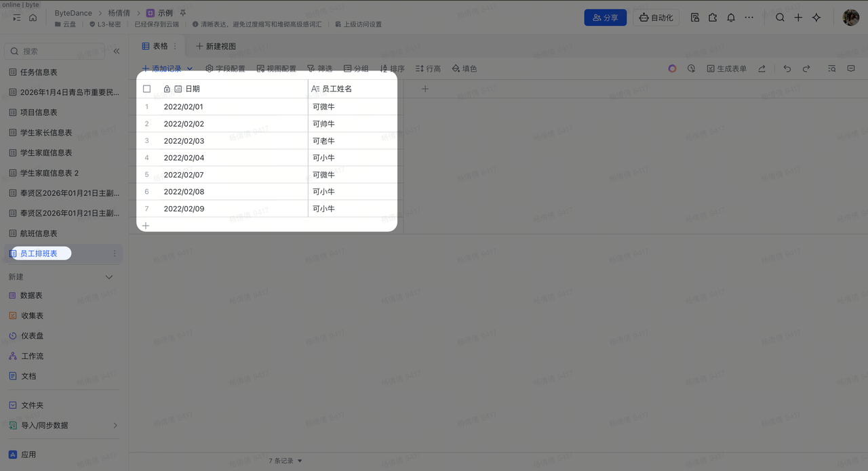
Task: Select the 表格 view tab
Action: click(155, 46)
